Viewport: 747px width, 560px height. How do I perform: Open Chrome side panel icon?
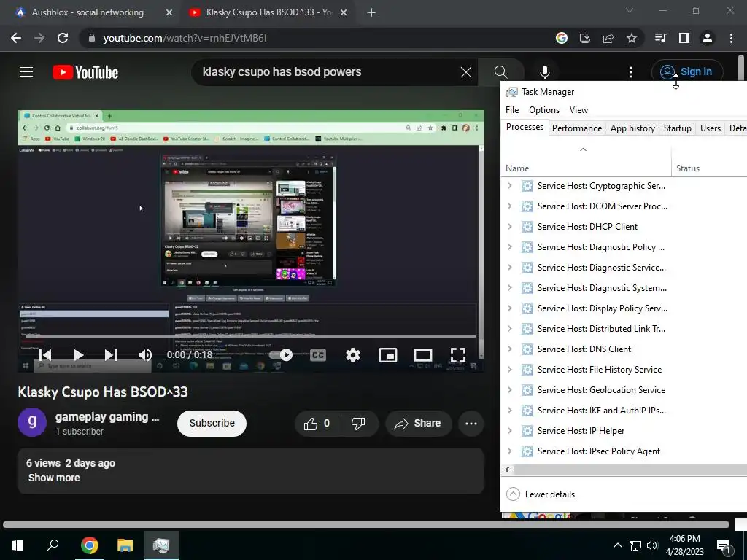pos(684,38)
